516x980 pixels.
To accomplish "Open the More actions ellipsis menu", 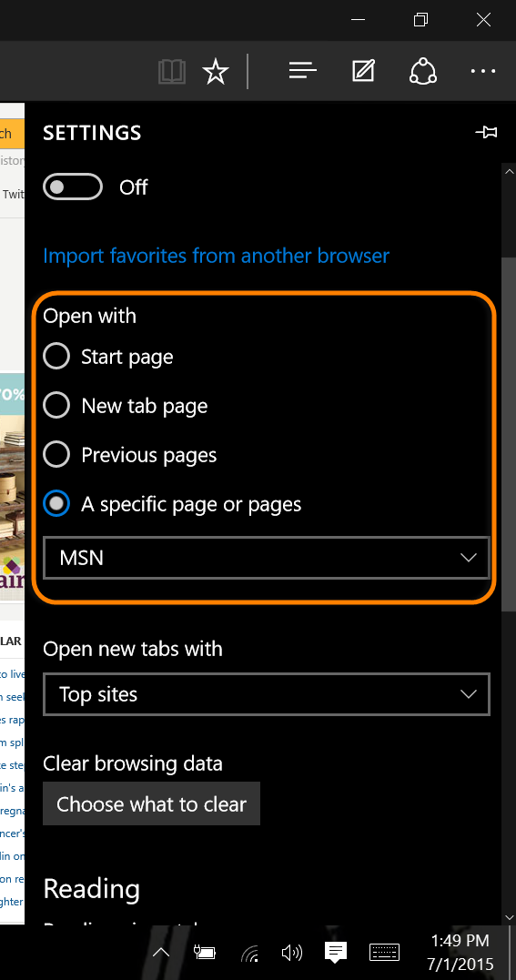I will (483, 72).
